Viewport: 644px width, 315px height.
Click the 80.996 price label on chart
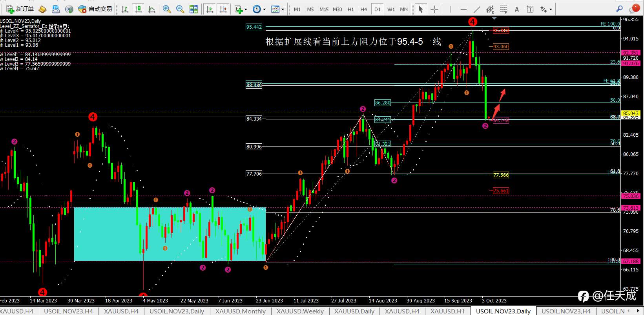point(254,147)
